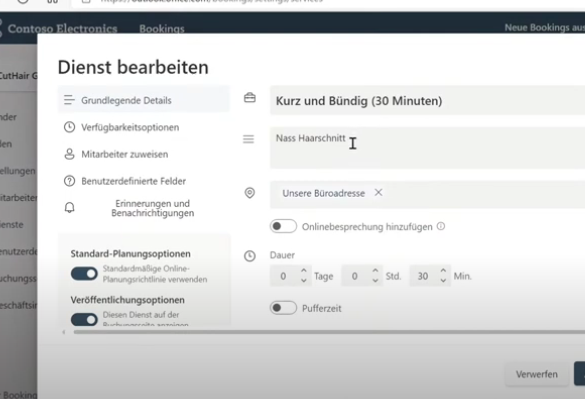This screenshot has width=585, height=399.
Task: Increase Tage value with up arrow
Action: click(x=304, y=271)
